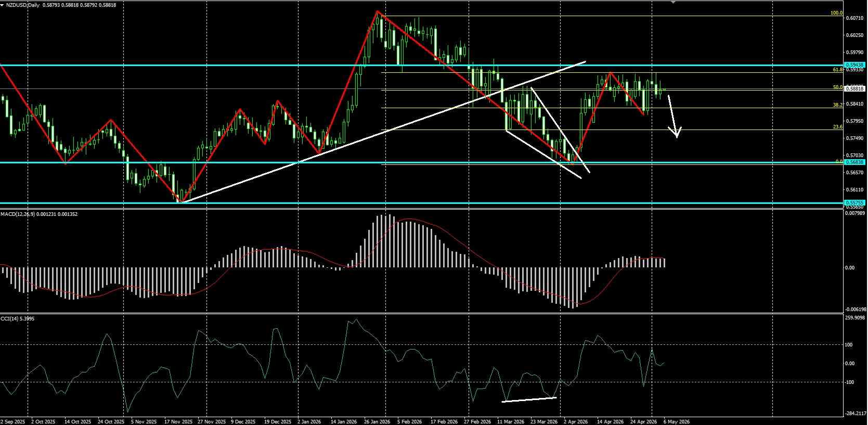Click the 17 Feb 2026 date label
The width and height of the screenshot is (868, 425).
pyautogui.click(x=444, y=421)
